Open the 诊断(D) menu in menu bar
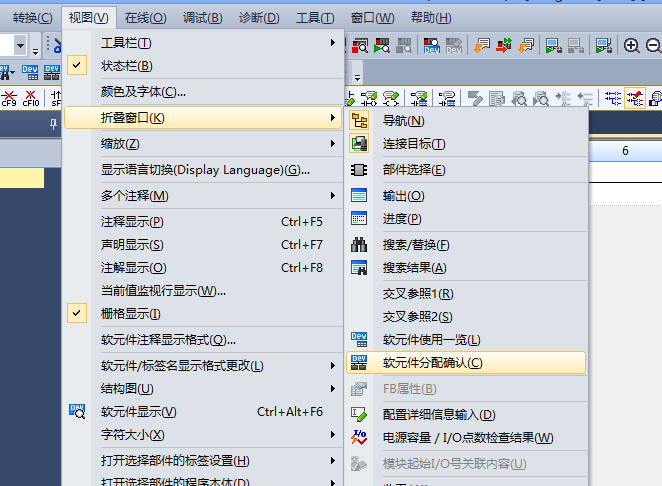The image size is (662, 486). point(259,18)
